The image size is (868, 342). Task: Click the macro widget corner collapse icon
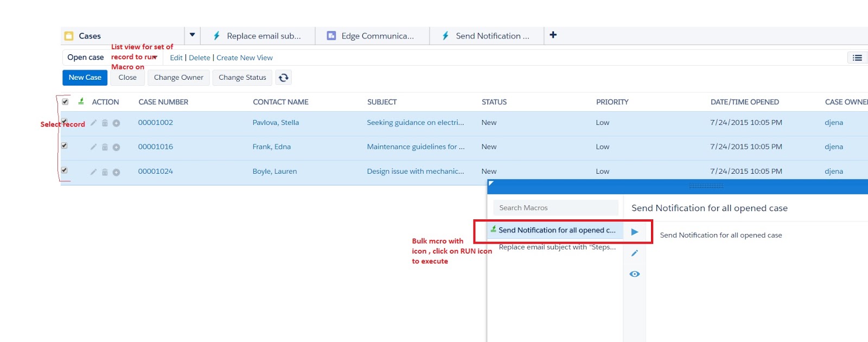[491, 183]
